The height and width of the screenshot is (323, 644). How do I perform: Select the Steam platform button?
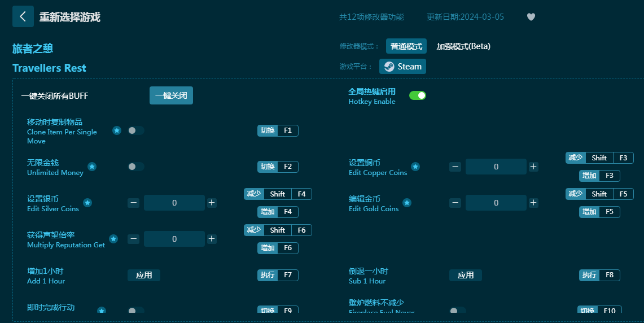402,66
